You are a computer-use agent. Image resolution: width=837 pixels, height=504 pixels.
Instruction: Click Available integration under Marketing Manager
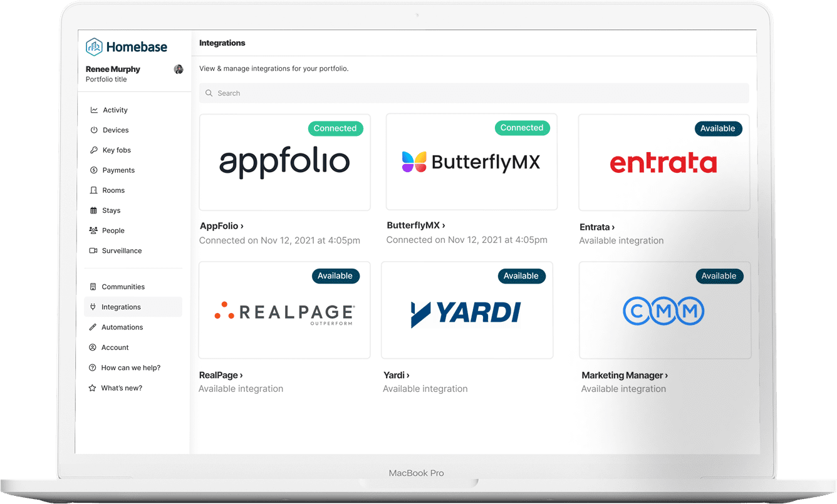pos(624,389)
